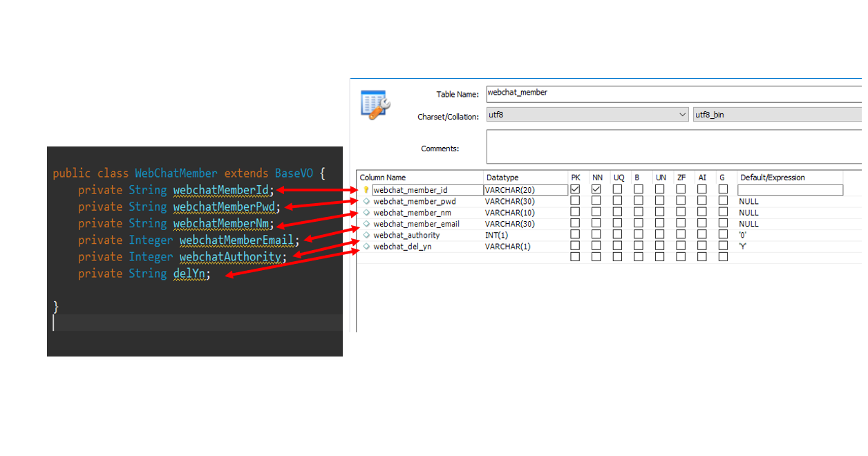This screenshot has height=456, width=868.
Task: Click the webchatAuthority field in code
Action: 230,257
